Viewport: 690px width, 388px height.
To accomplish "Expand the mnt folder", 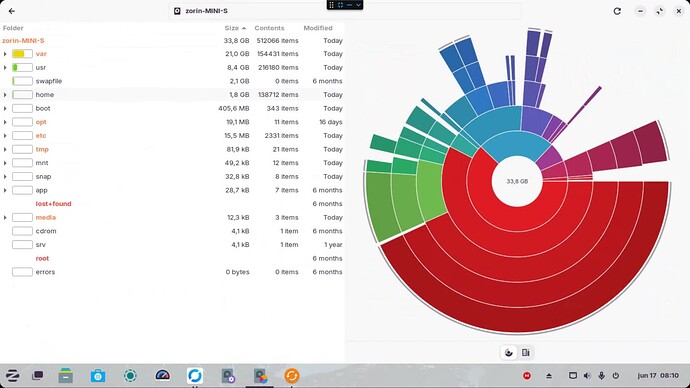I will click(5, 163).
